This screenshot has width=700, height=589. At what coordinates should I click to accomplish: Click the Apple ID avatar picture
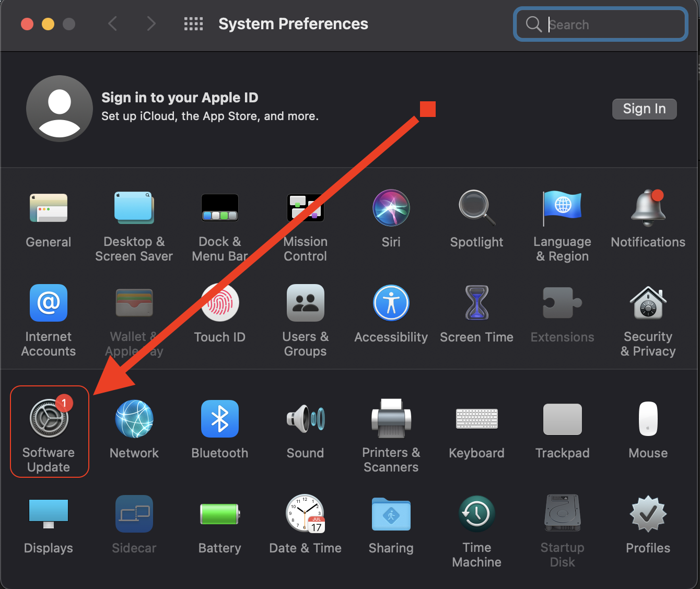tap(60, 109)
